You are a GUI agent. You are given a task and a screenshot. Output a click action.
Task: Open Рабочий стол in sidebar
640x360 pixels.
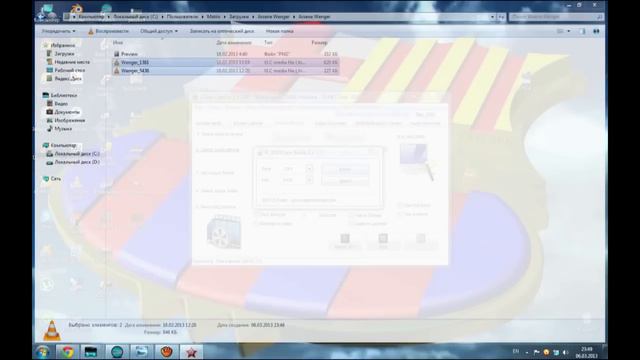pyautogui.click(x=69, y=70)
